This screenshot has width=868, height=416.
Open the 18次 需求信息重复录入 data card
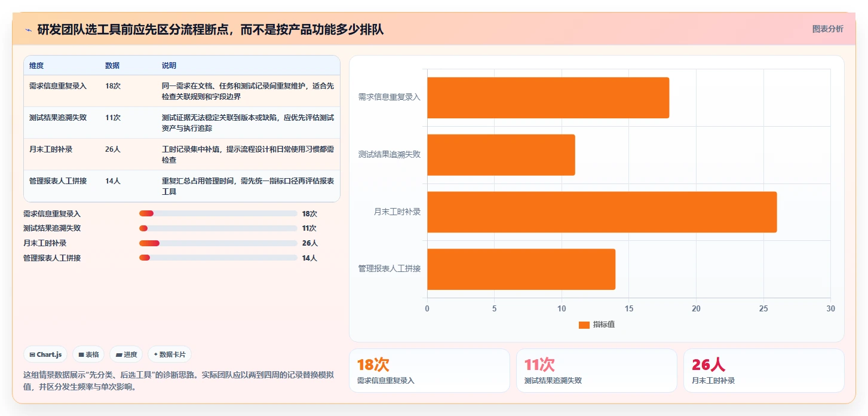click(x=430, y=371)
